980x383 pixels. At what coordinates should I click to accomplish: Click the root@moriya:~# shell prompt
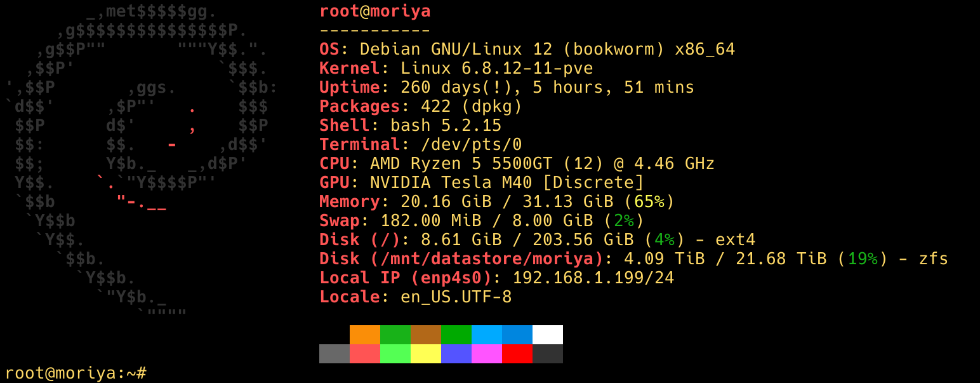coord(76,373)
